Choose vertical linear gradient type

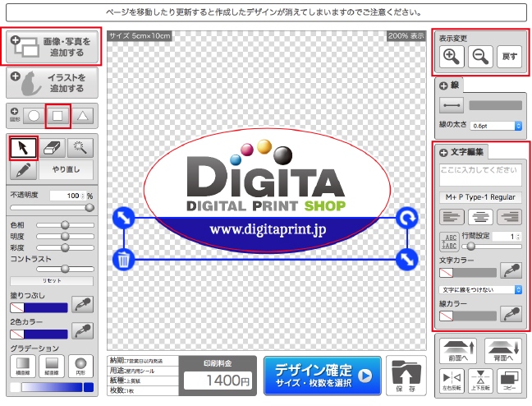coord(52,367)
